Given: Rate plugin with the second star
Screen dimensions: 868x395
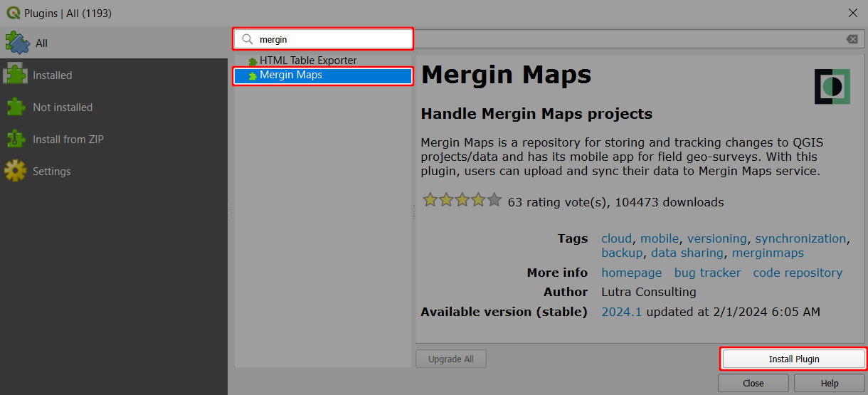Looking at the screenshot, I should pos(446,200).
